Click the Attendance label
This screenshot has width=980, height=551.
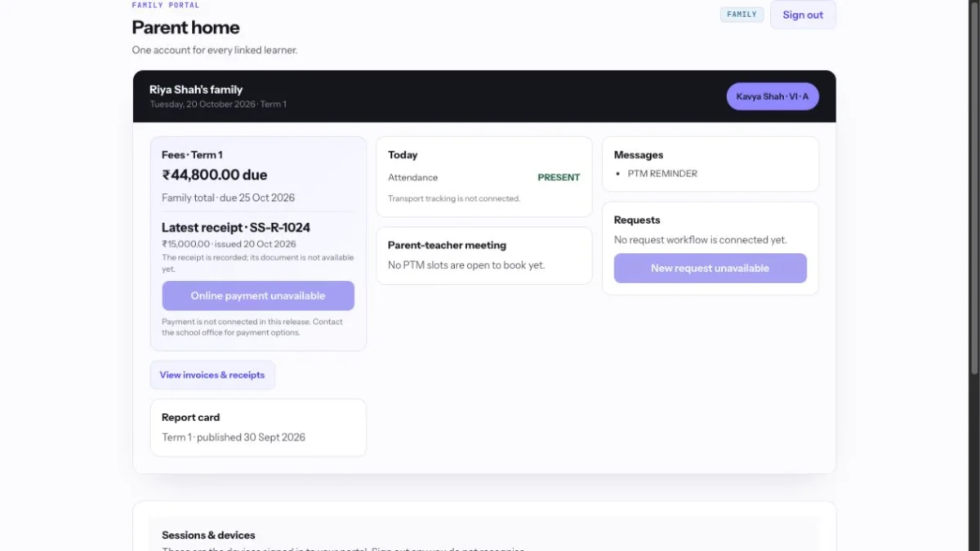point(412,177)
